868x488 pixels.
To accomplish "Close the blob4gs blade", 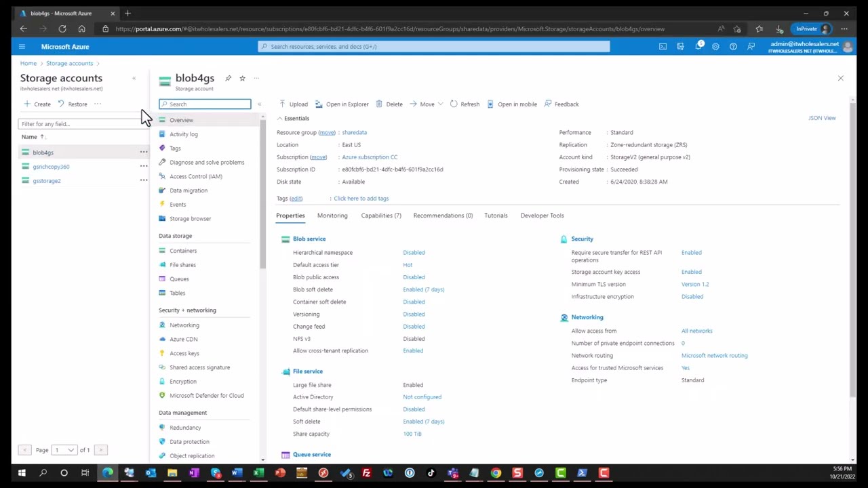I will tap(840, 79).
